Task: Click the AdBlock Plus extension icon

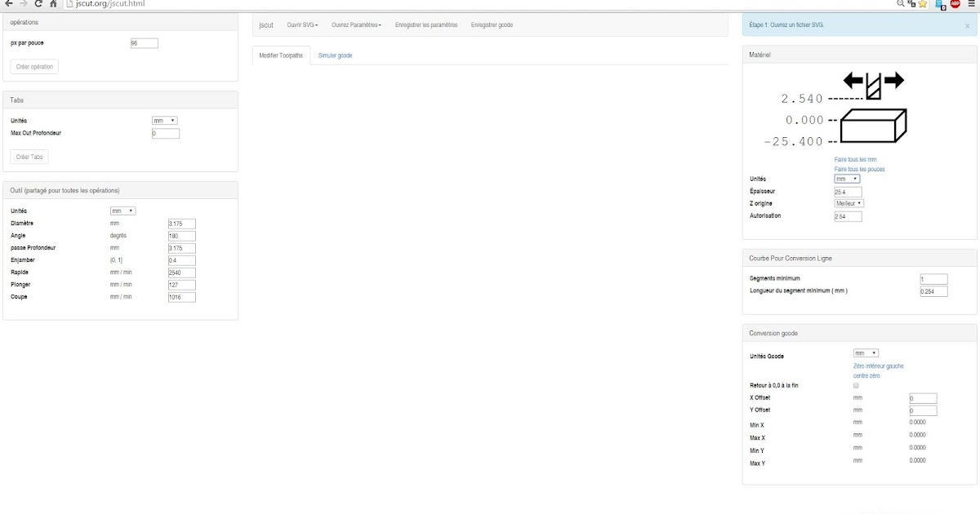Action: coord(955,4)
